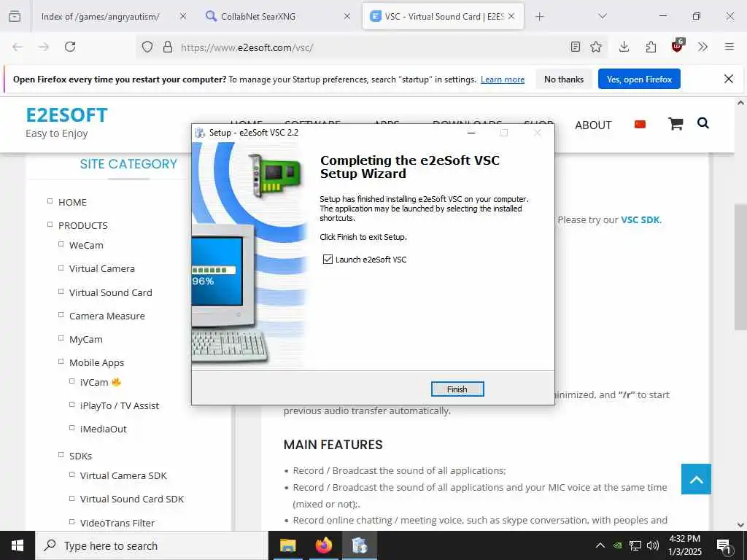Click the website search magnifier icon
The width and height of the screenshot is (747, 560).
click(703, 123)
